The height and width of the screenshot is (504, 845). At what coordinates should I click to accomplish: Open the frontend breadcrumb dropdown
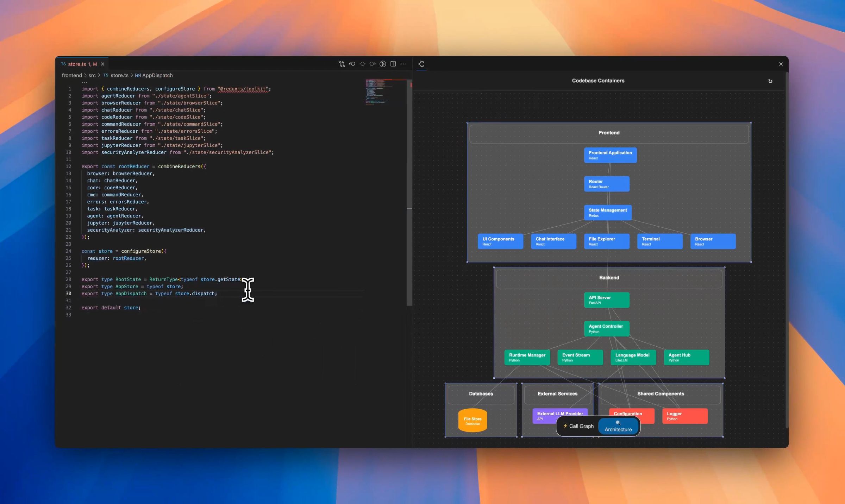point(72,75)
